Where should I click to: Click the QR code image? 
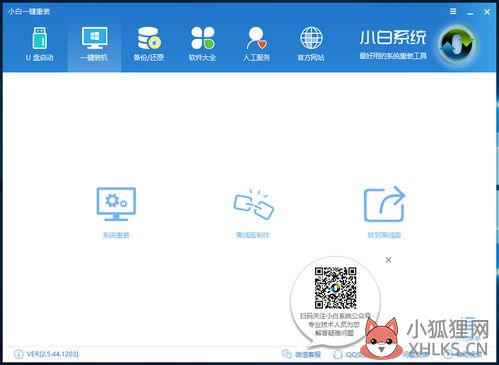(x=335, y=288)
